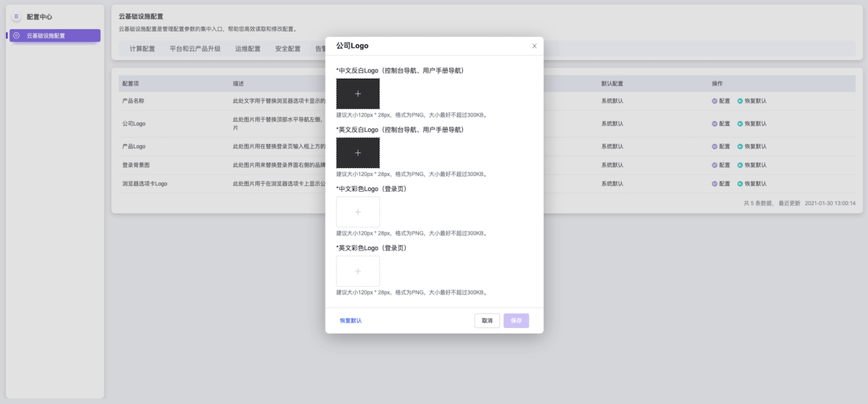Upload image for 英文反白Logo
Viewport: 868px width, 404px height.
click(x=357, y=153)
